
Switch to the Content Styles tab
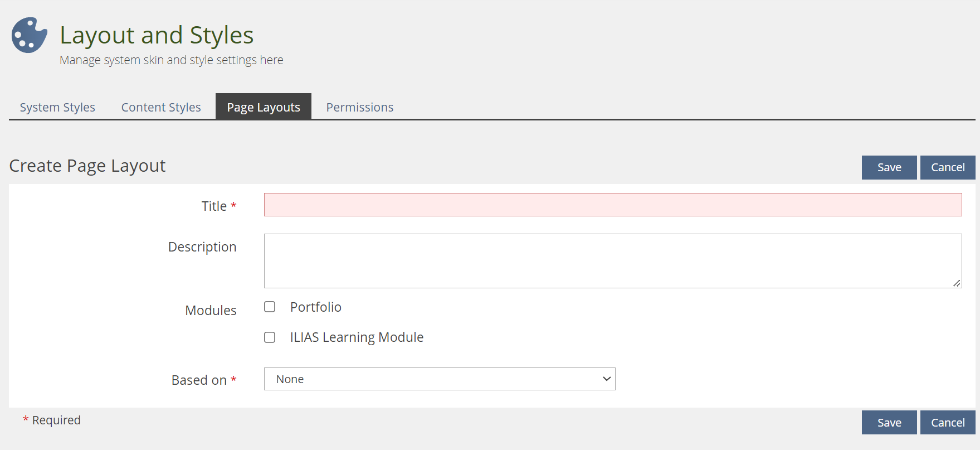pos(161,107)
